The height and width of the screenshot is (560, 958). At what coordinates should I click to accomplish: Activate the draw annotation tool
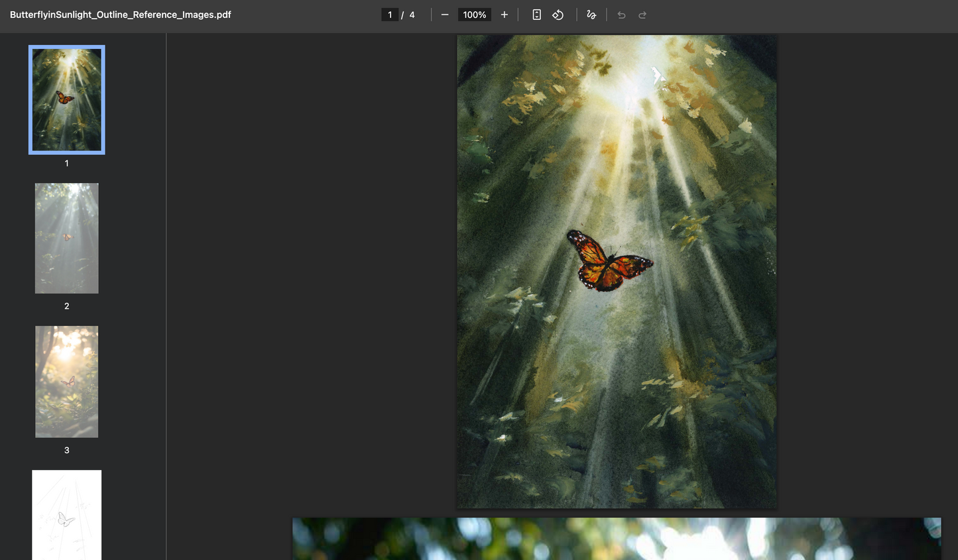pos(591,15)
